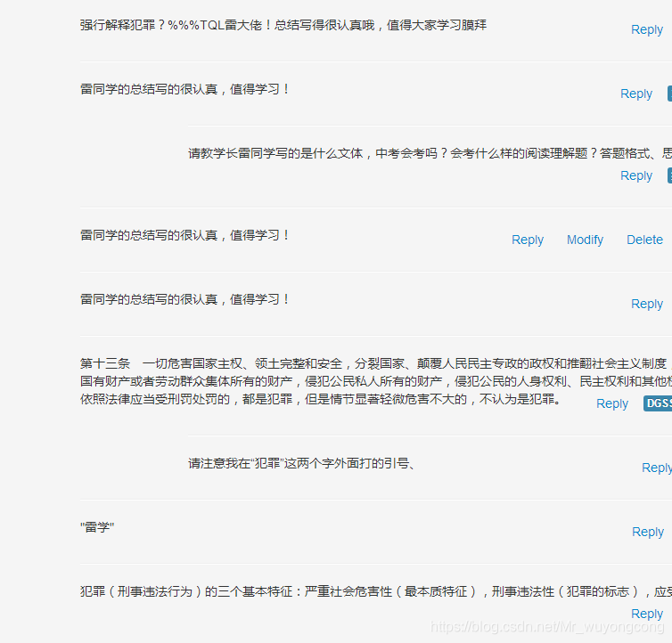Reply to the 请教学长雷同学 nested comment
672x643 pixels.
pos(636,175)
